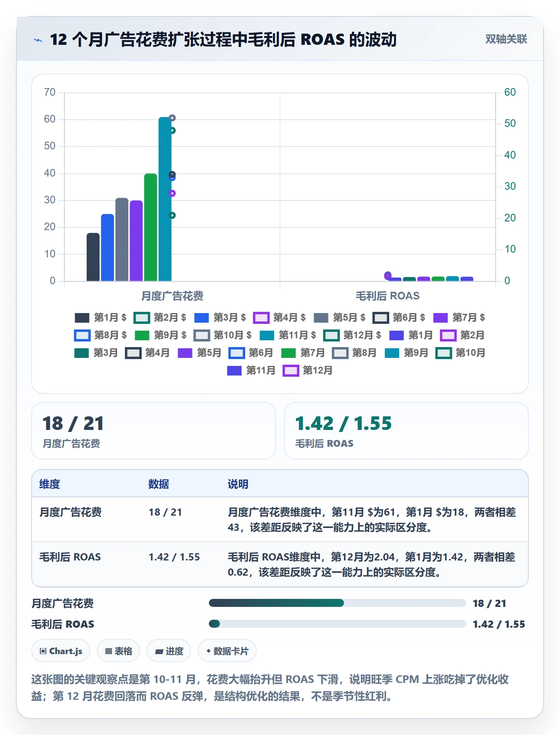Click the lightning bolt icon beside the title
560x735 pixels.
pos(38,40)
